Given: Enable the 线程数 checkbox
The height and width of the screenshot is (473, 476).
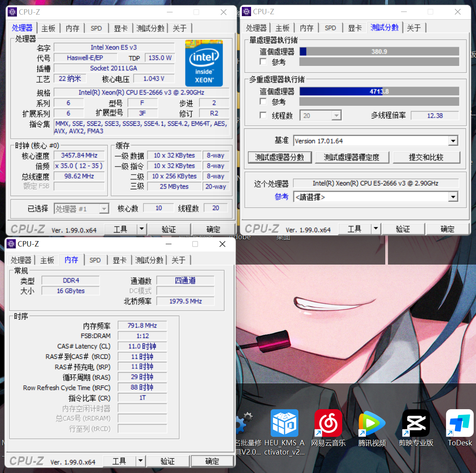Looking at the screenshot, I should coord(263,115).
